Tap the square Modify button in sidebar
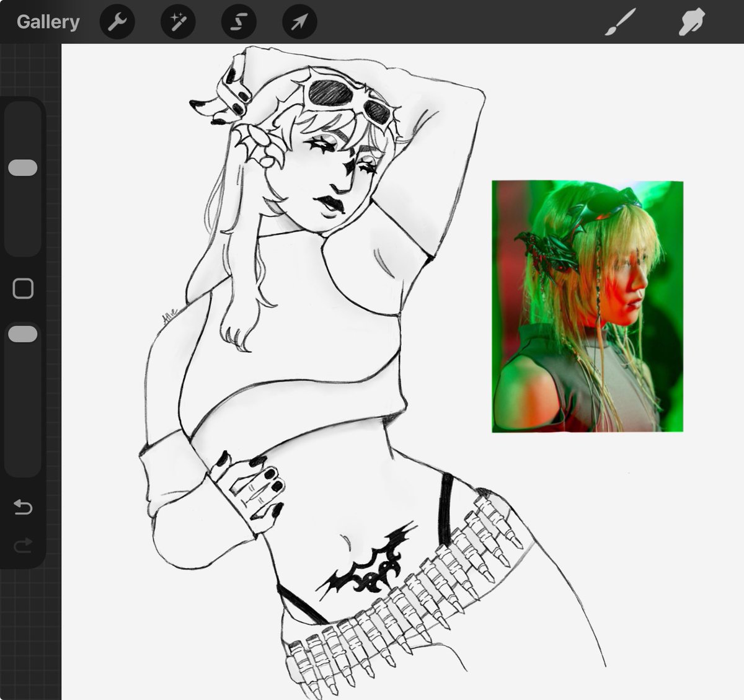The width and height of the screenshot is (744, 700). pos(23,288)
